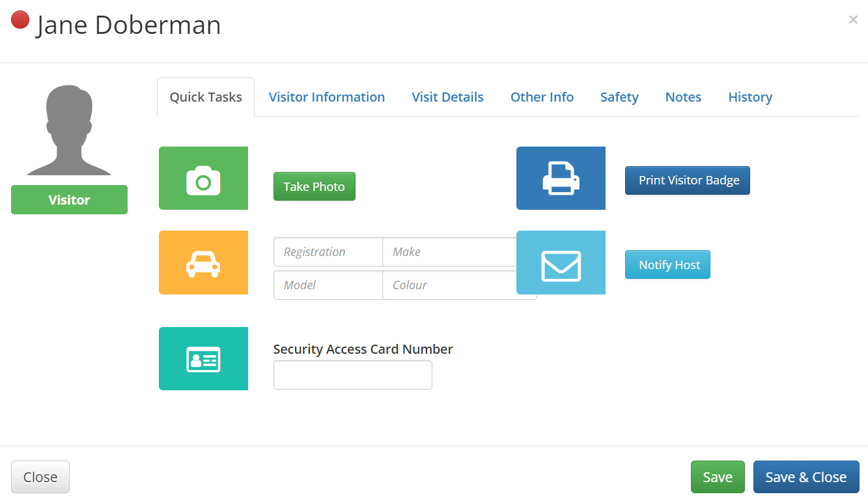Click the blue printer icon tile
This screenshot has width=868, height=501.
click(561, 179)
